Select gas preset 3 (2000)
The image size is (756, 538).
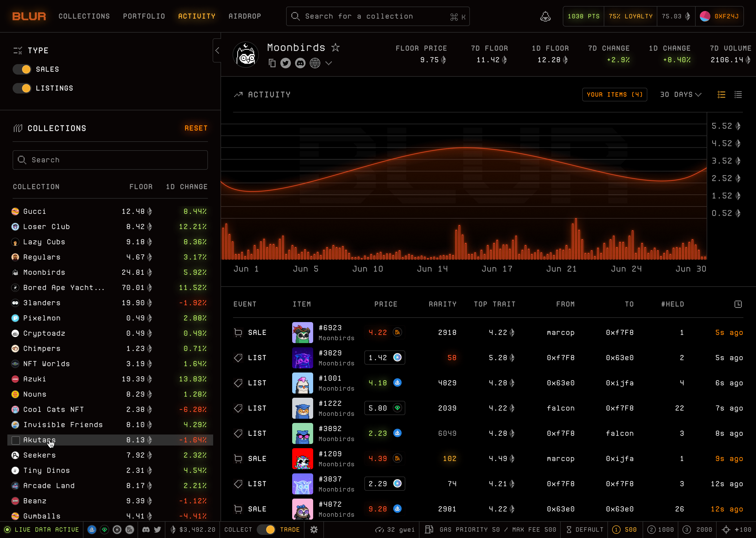click(x=697, y=529)
